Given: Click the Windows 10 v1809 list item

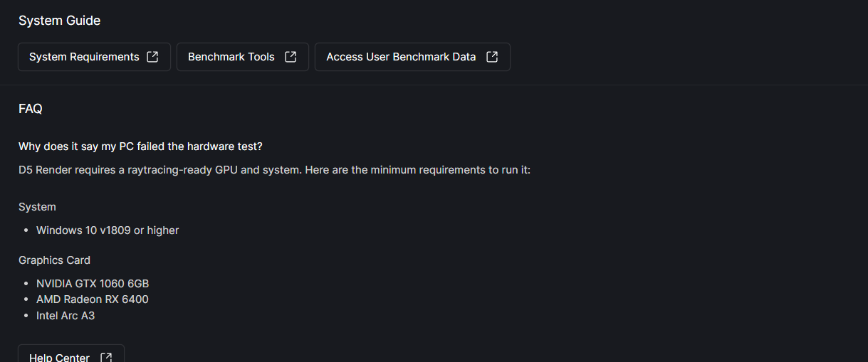Looking at the screenshot, I should tap(108, 230).
